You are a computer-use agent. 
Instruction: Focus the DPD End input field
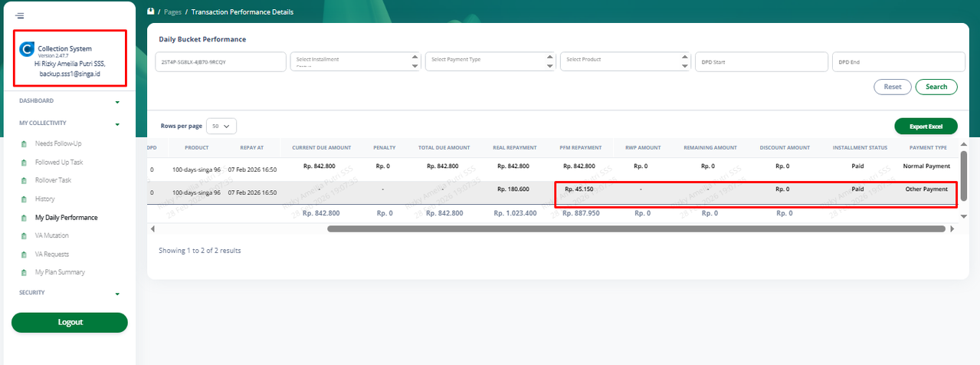898,62
